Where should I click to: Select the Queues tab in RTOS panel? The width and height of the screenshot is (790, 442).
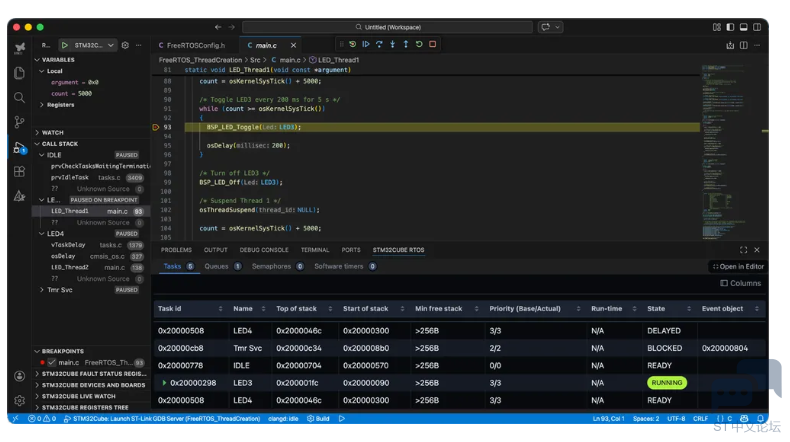[x=216, y=266]
